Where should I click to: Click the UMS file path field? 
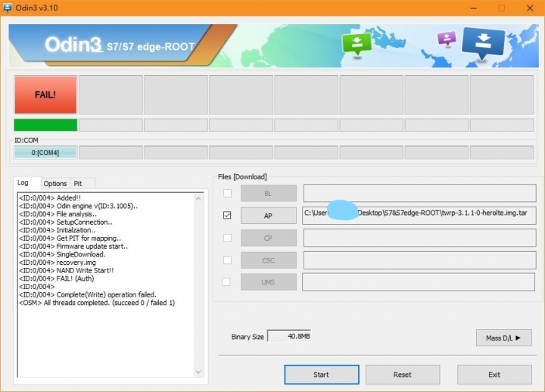tap(419, 282)
